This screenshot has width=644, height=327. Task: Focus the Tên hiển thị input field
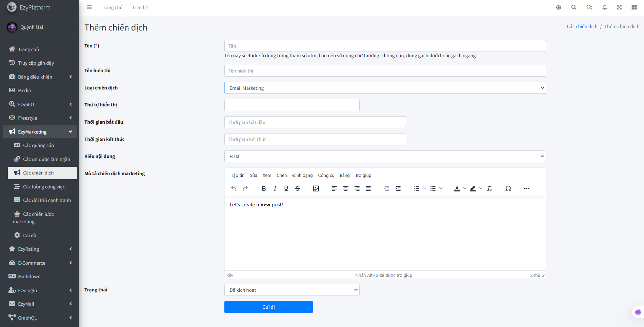pos(385,71)
